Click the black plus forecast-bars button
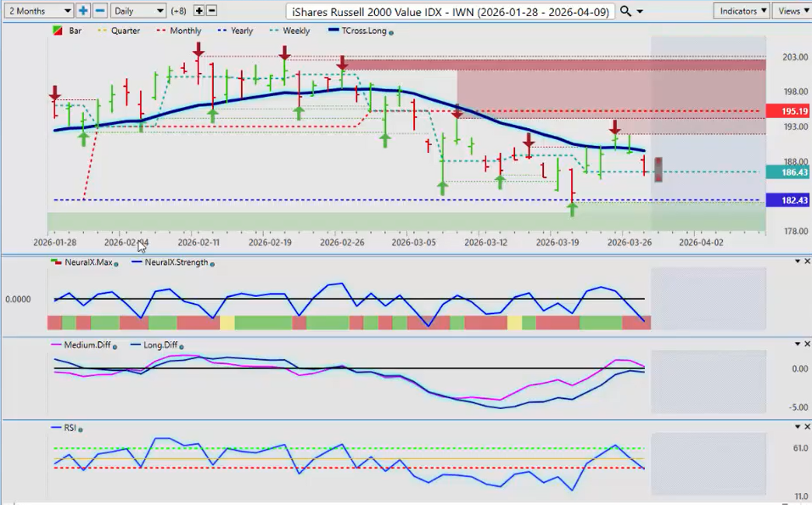812x505 pixels. click(x=199, y=11)
